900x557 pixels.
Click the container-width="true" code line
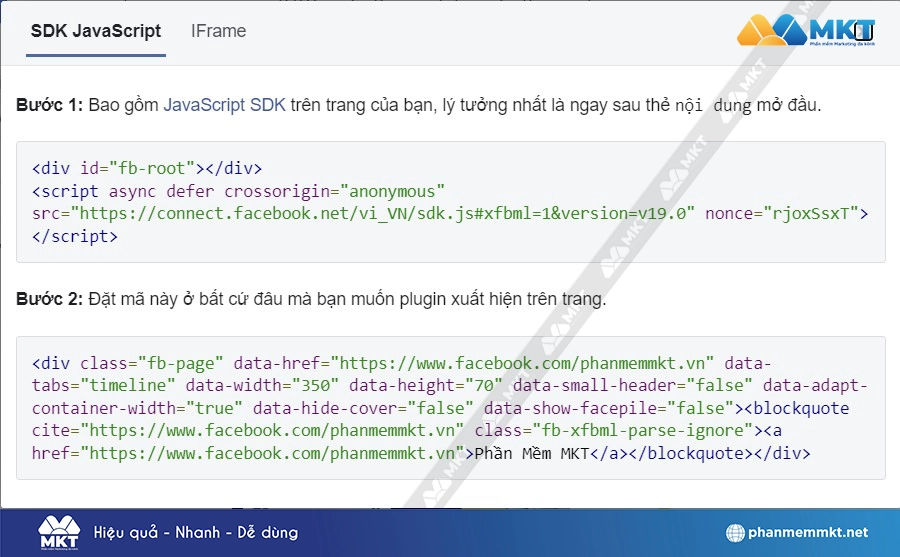pyautogui.click(x=440, y=408)
